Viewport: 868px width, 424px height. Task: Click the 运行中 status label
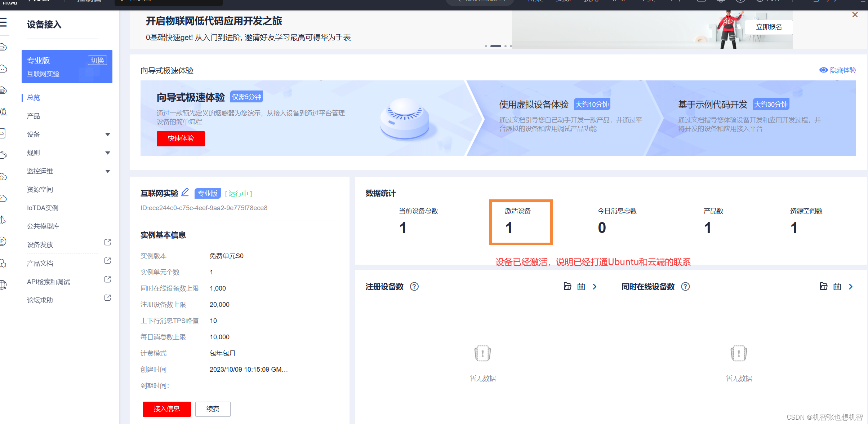(239, 194)
